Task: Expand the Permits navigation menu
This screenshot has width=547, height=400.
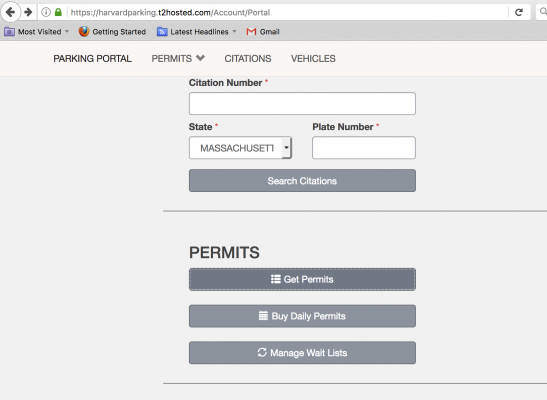Action: pyautogui.click(x=178, y=59)
